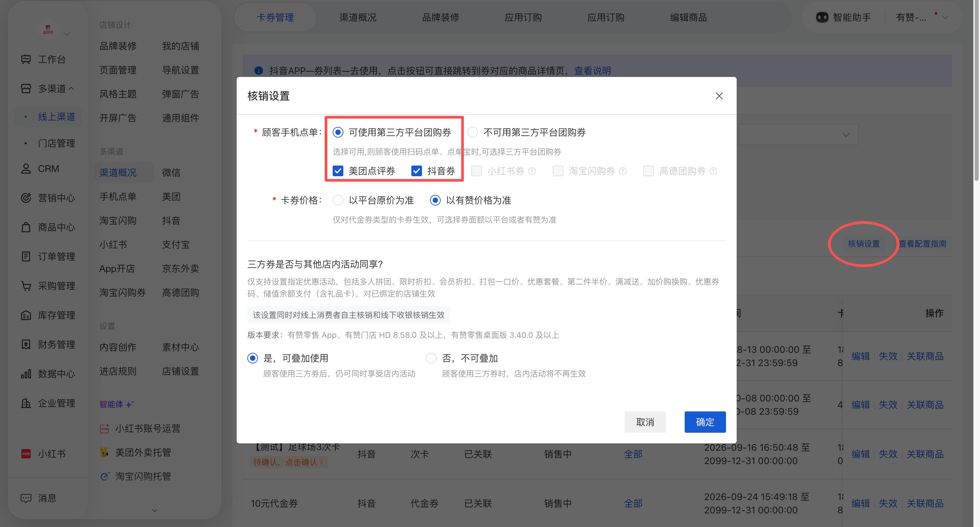This screenshot has width=980, height=527.
Task: Open 订单管理 document icon
Action: tap(26, 256)
